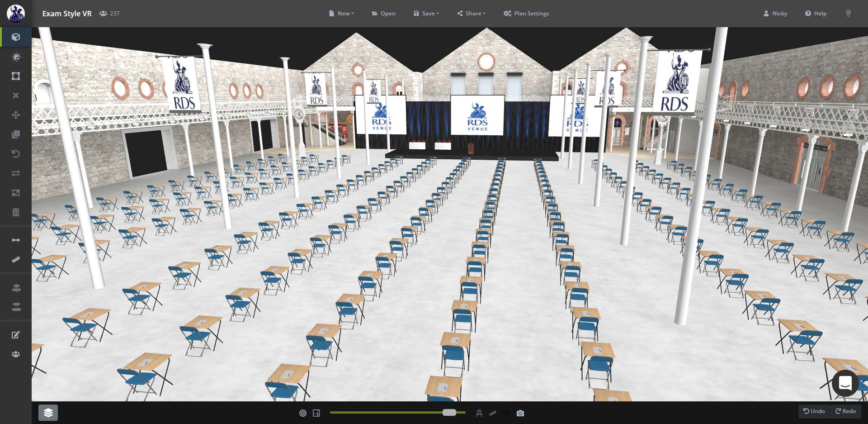
Task: Click the RDS logo in top corner
Action: pyautogui.click(x=16, y=14)
